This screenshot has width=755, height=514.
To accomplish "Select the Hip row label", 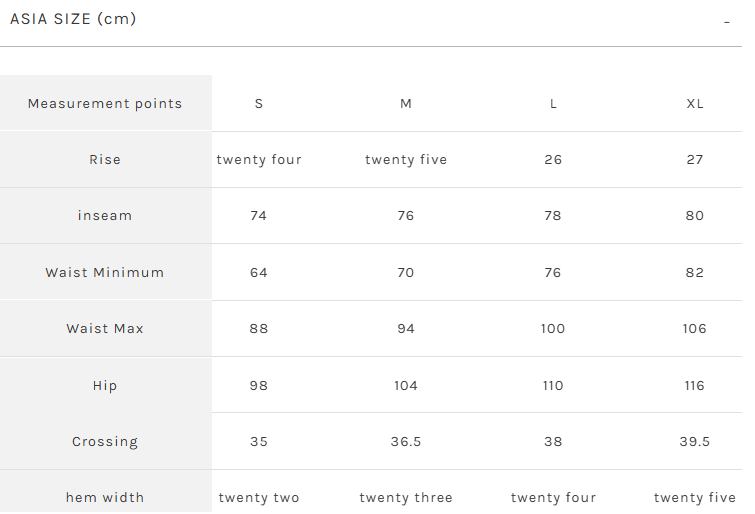I will point(105,385).
